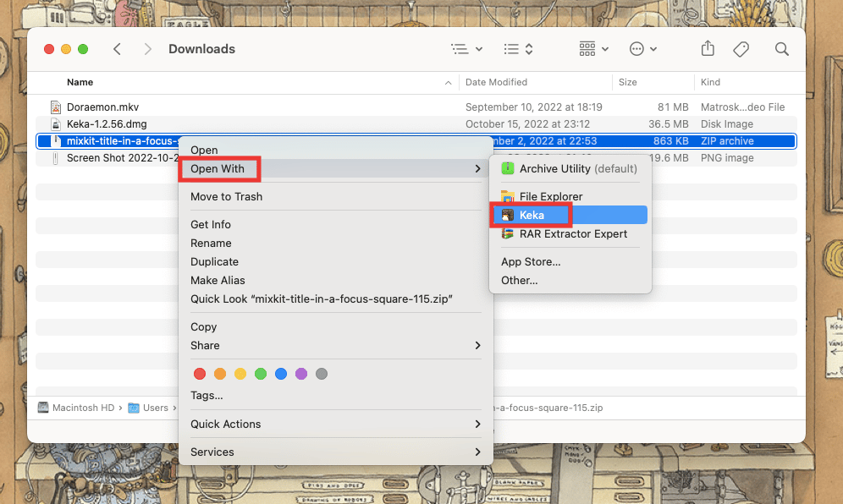Click the tag icon in the toolbar

(x=741, y=49)
